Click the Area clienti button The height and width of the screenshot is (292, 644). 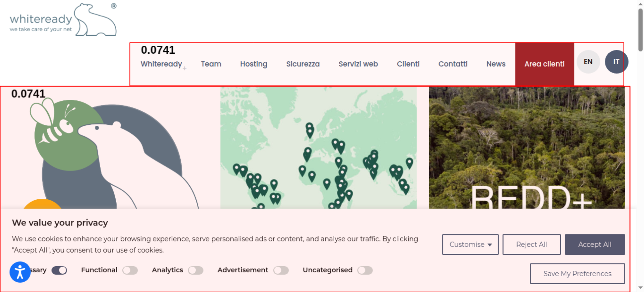[545, 64]
